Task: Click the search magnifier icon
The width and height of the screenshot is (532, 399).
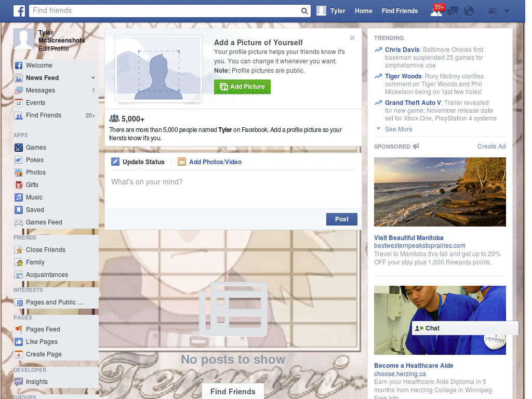Action: pos(304,11)
